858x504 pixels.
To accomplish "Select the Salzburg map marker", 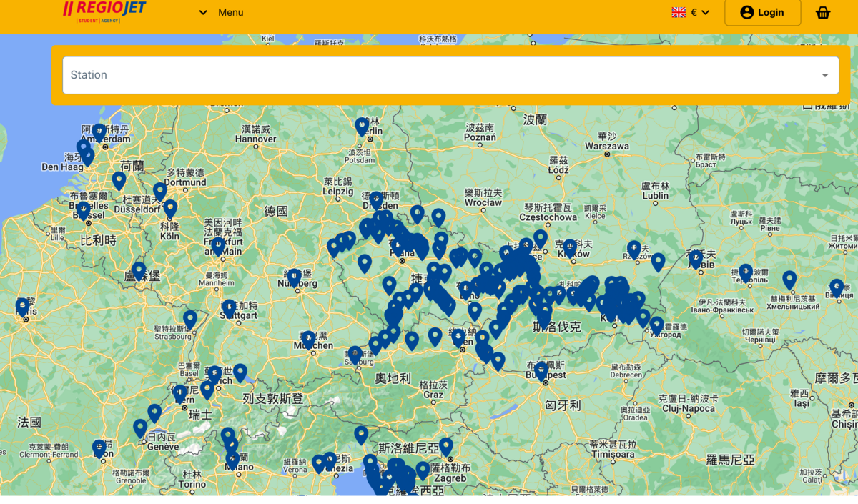I will click(355, 355).
